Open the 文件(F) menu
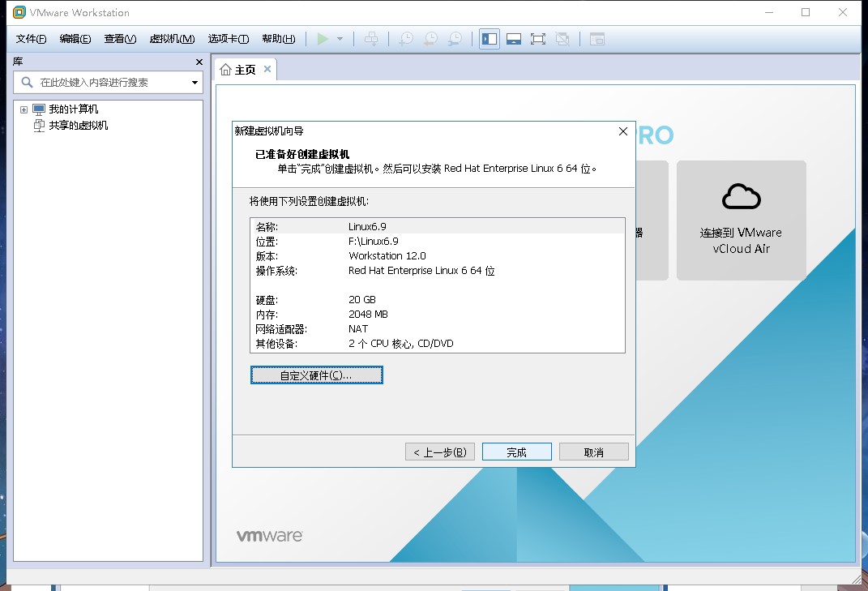 pyautogui.click(x=31, y=39)
